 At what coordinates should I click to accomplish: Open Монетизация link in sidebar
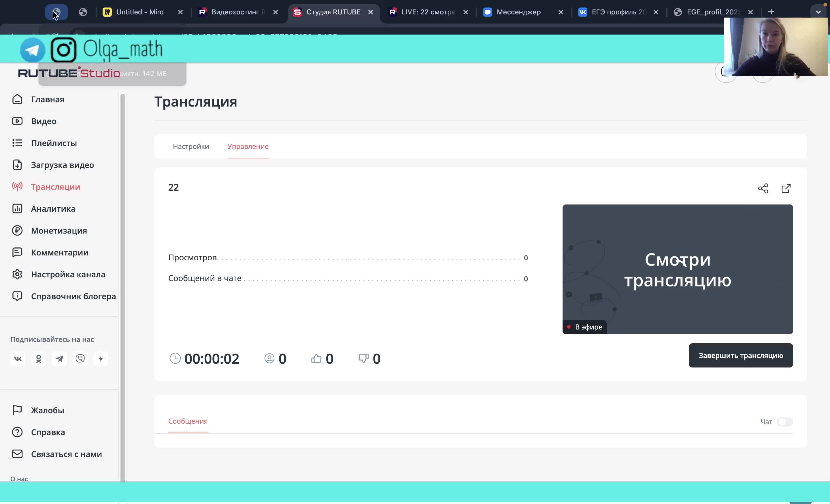click(59, 230)
